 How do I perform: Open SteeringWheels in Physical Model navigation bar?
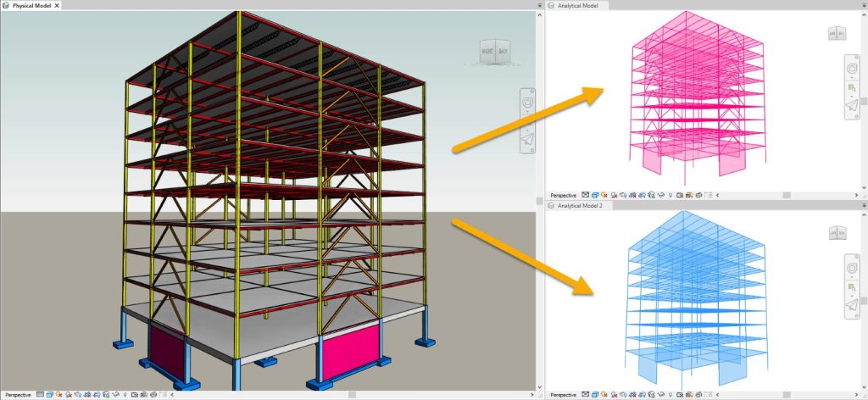(527, 103)
